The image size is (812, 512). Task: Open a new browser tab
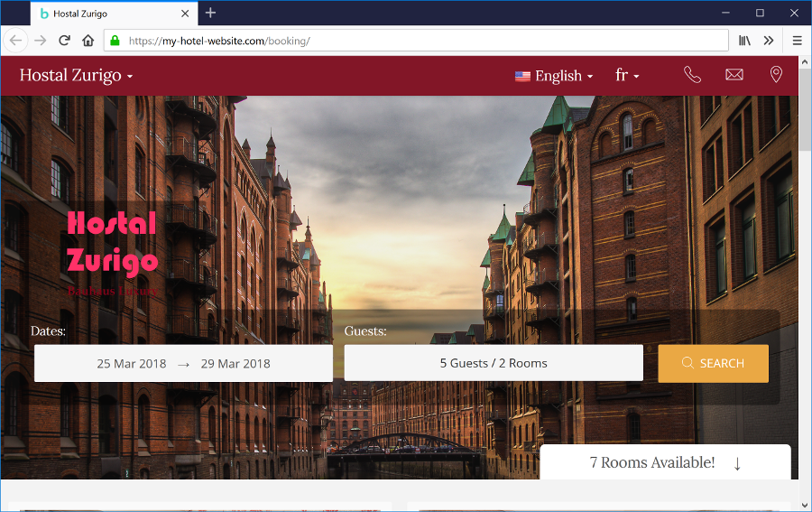210,13
